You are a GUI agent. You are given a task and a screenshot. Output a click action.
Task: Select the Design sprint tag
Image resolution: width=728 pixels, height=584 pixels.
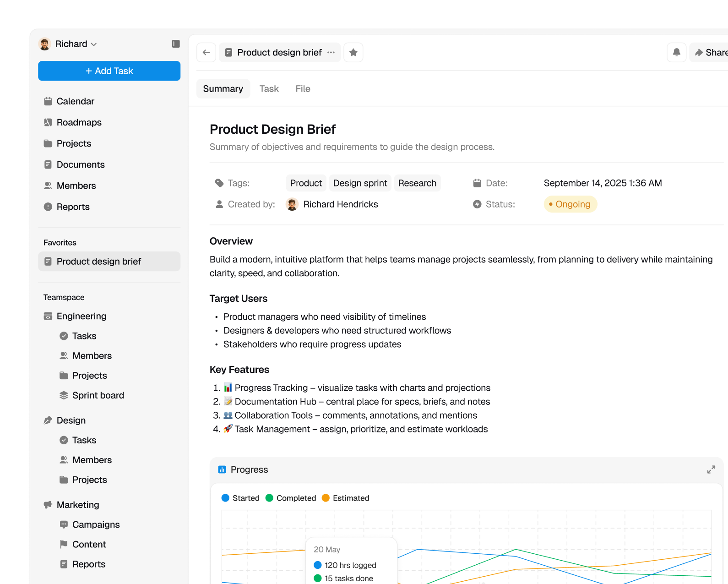pos(360,183)
